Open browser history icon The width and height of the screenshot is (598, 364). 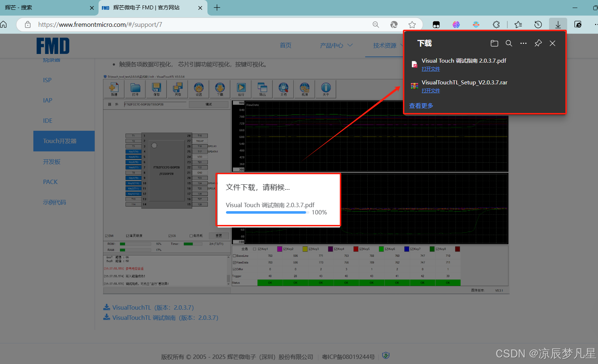pos(538,25)
